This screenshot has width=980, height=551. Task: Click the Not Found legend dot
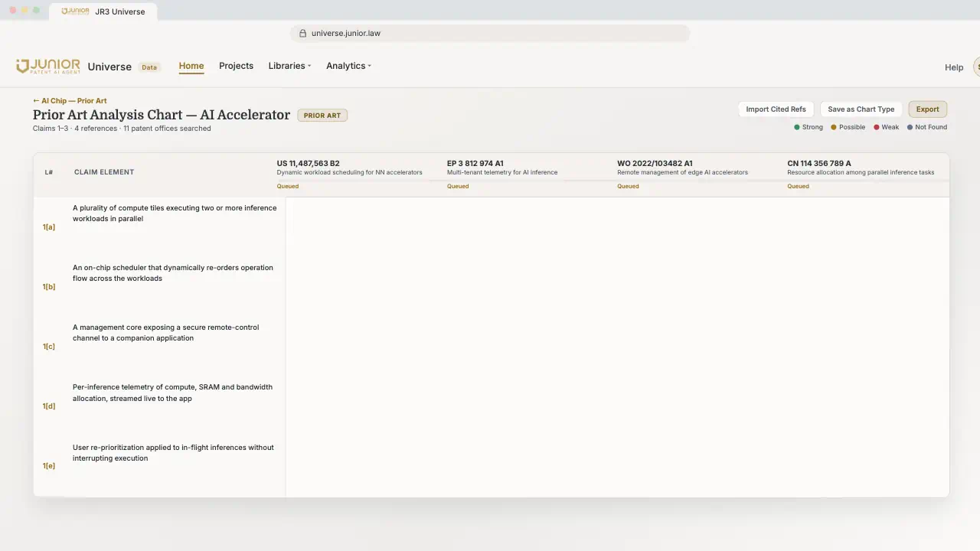click(910, 127)
